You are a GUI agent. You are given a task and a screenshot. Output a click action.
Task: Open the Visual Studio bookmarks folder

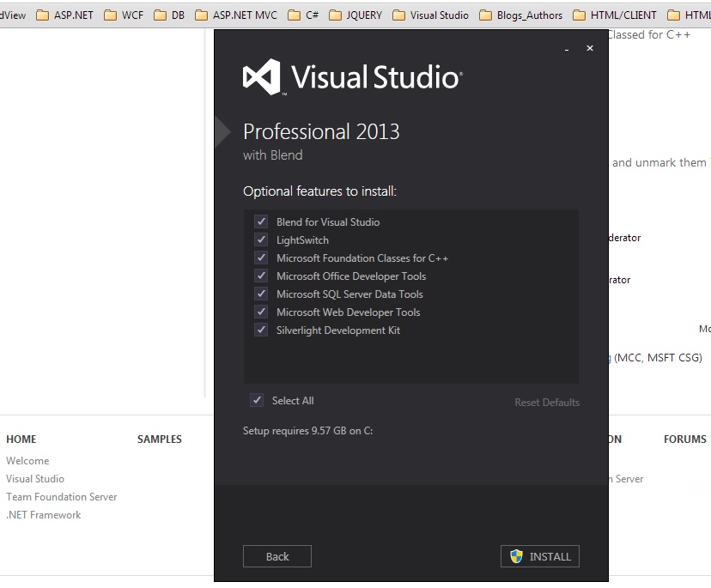pyautogui.click(x=430, y=15)
